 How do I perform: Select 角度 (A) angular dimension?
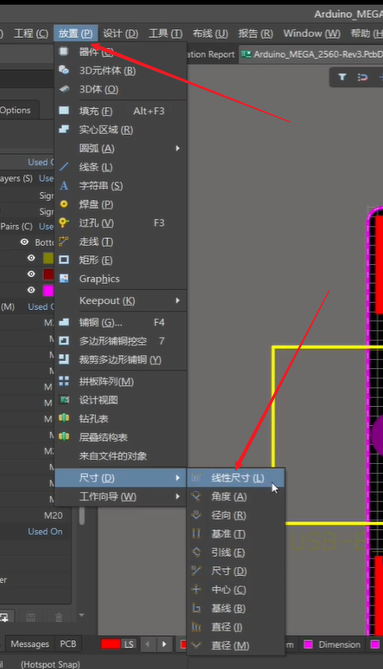click(236, 497)
